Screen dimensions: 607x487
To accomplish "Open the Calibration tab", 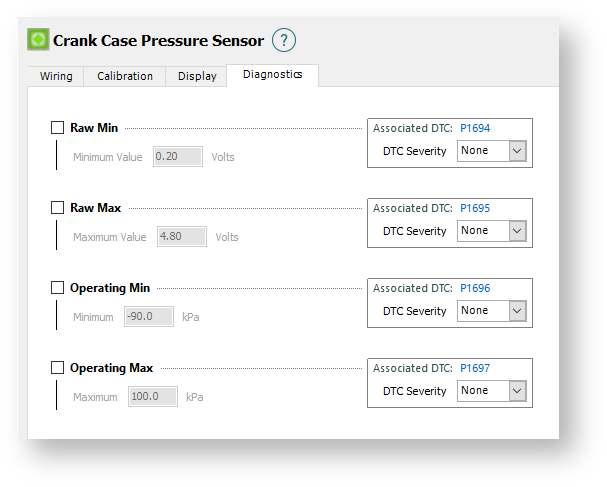I will (x=125, y=76).
